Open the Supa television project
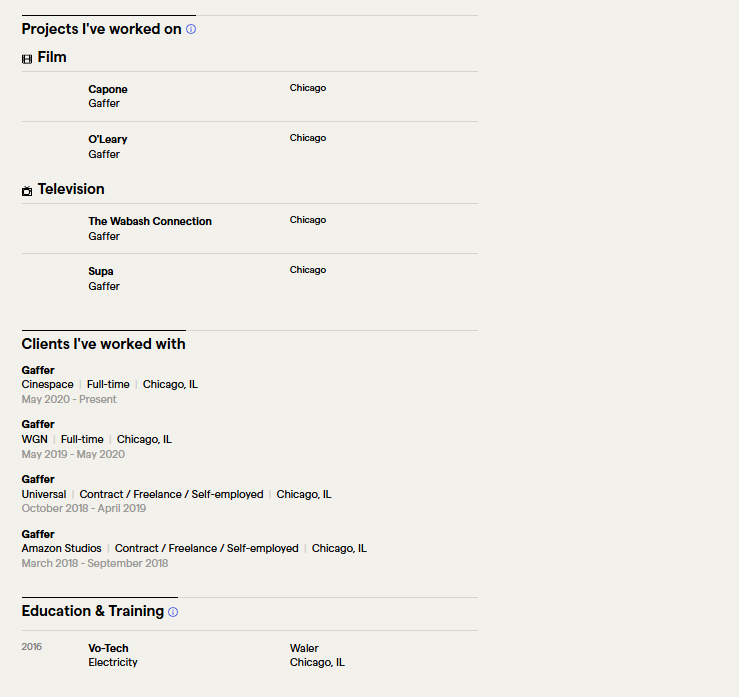 point(101,271)
